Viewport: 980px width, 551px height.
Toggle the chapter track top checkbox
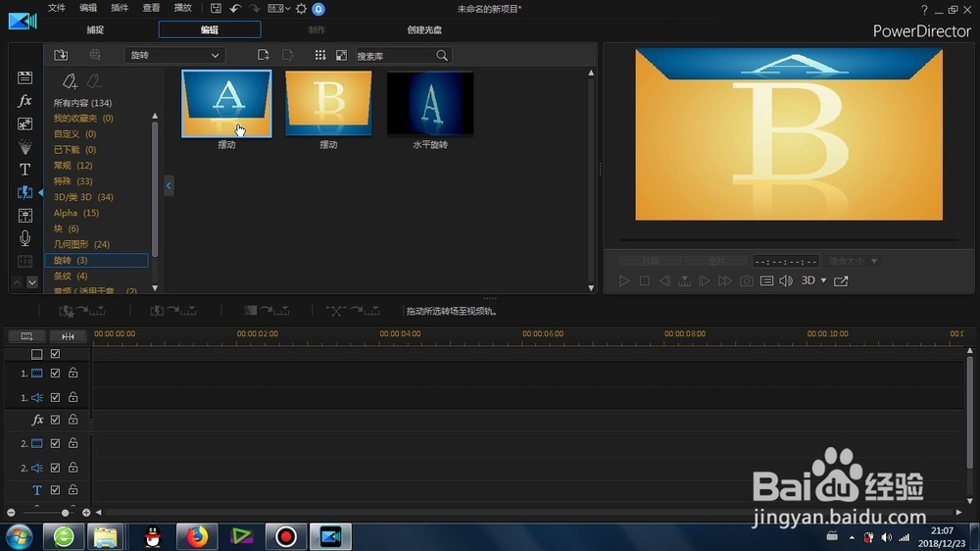pyautogui.click(x=55, y=354)
